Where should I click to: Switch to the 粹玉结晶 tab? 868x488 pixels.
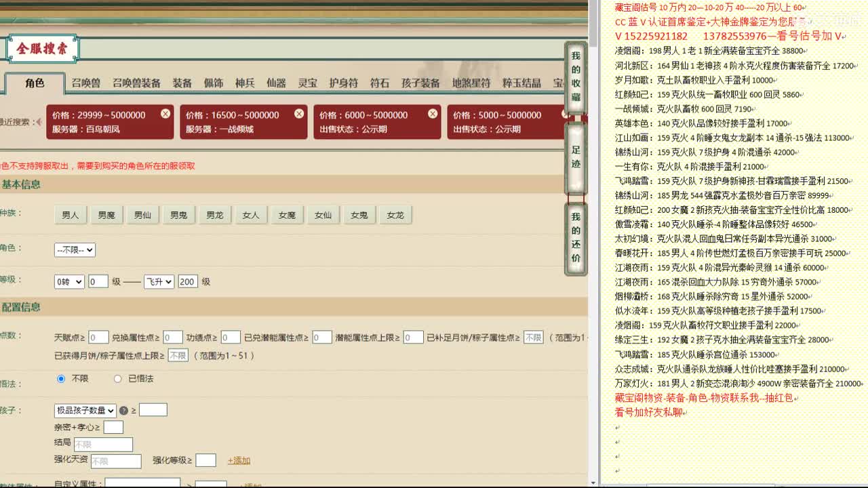click(x=521, y=83)
